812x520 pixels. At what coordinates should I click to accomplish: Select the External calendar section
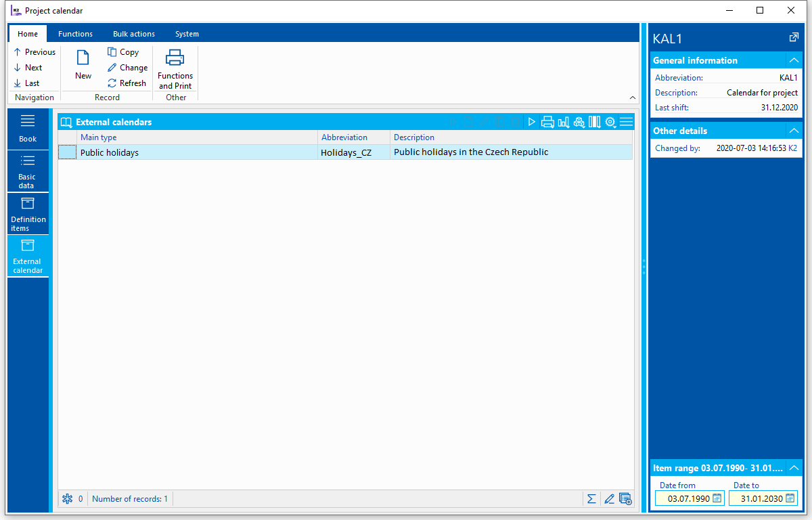[28, 256]
